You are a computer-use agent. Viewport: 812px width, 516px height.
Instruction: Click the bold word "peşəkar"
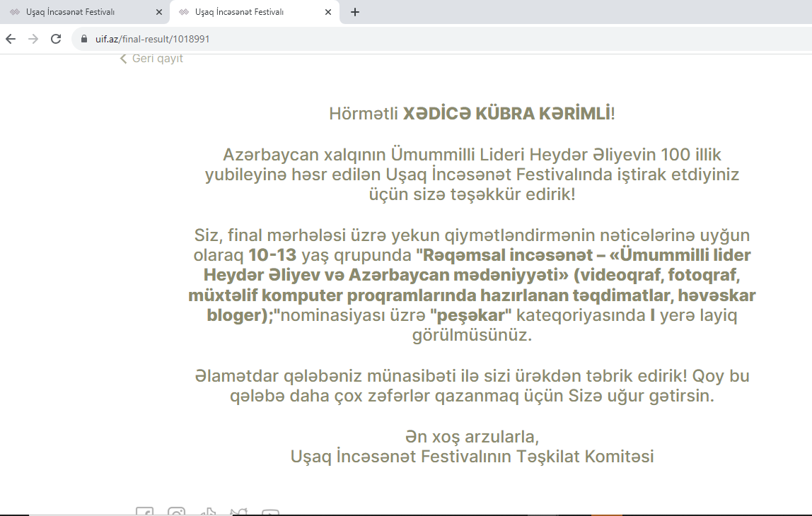tap(471, 315)
